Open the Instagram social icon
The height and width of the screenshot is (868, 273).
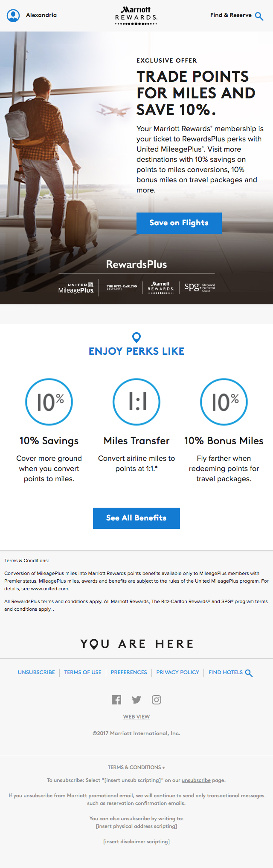(x=157, y=699)
